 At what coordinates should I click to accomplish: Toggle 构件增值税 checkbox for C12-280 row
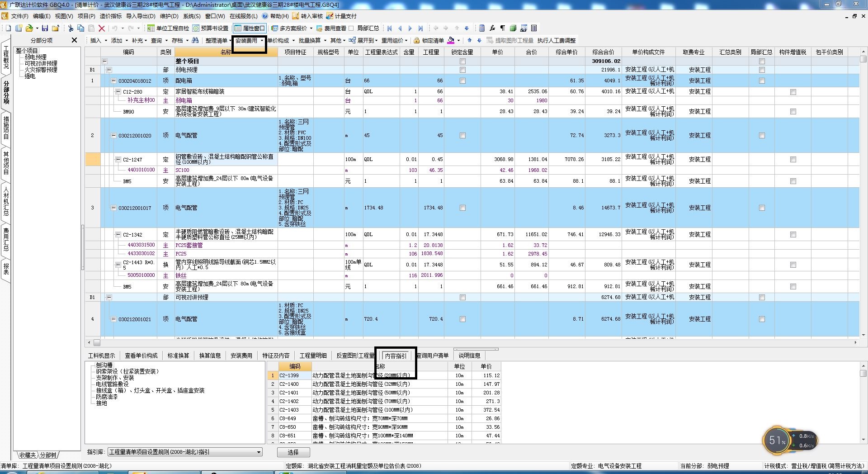click(793, 92)
